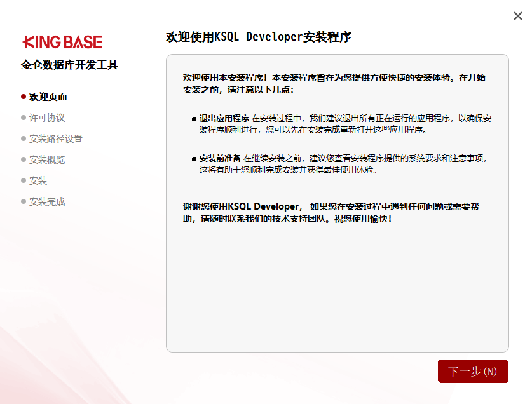Screen dimensions: 532x404
Task: Click the gray dot beside 安装完成
Action: pos(24,201)
